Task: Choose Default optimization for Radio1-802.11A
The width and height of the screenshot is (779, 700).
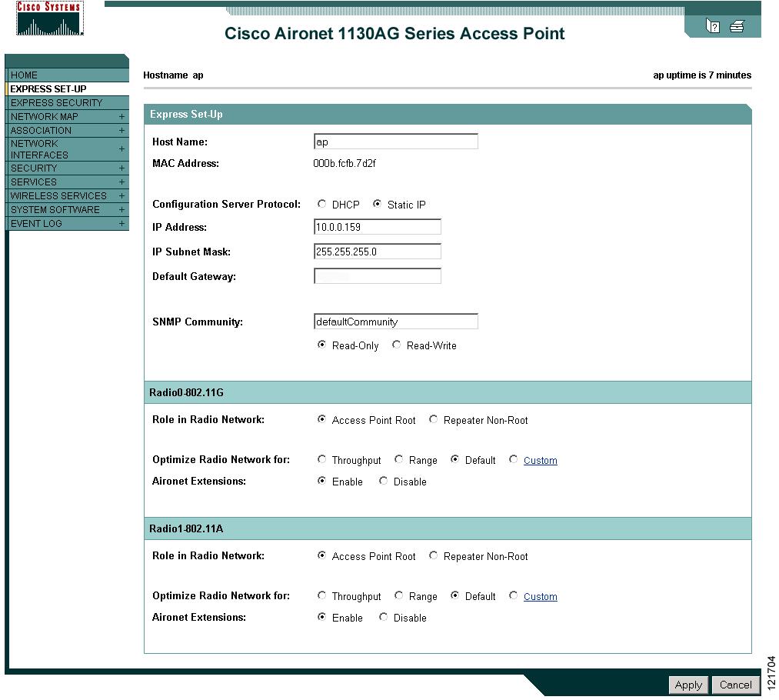Action: (x=454, y=595)
